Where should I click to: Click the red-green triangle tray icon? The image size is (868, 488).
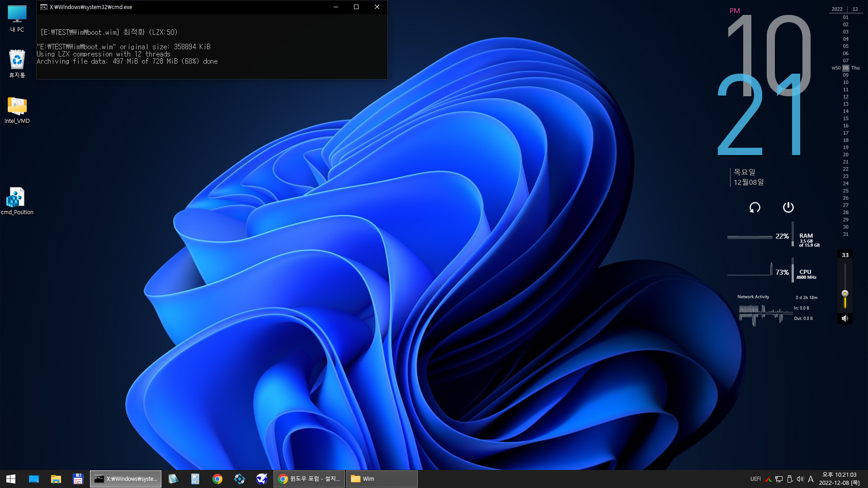point(768,479)
